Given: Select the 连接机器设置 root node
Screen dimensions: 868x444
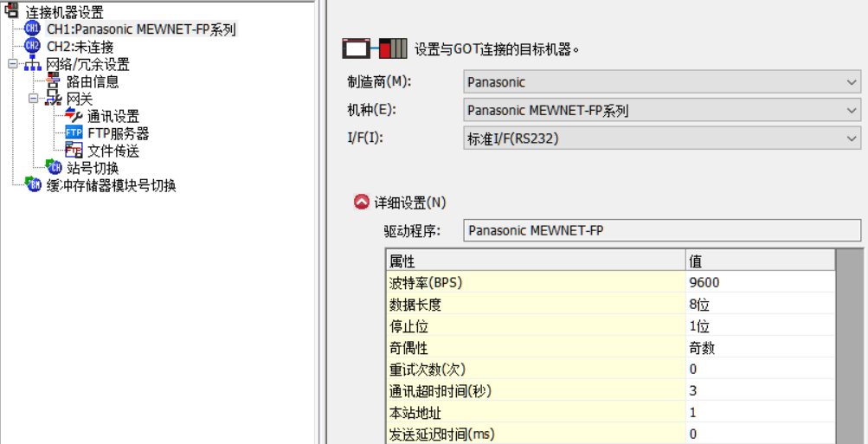Looking at the screenshot, I should point(66,12).
